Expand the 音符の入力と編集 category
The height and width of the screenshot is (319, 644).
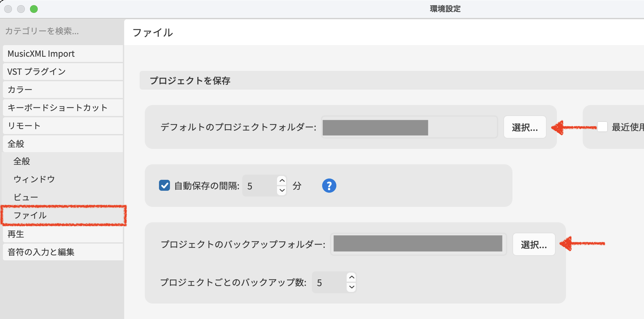click(x=63, y=252)
